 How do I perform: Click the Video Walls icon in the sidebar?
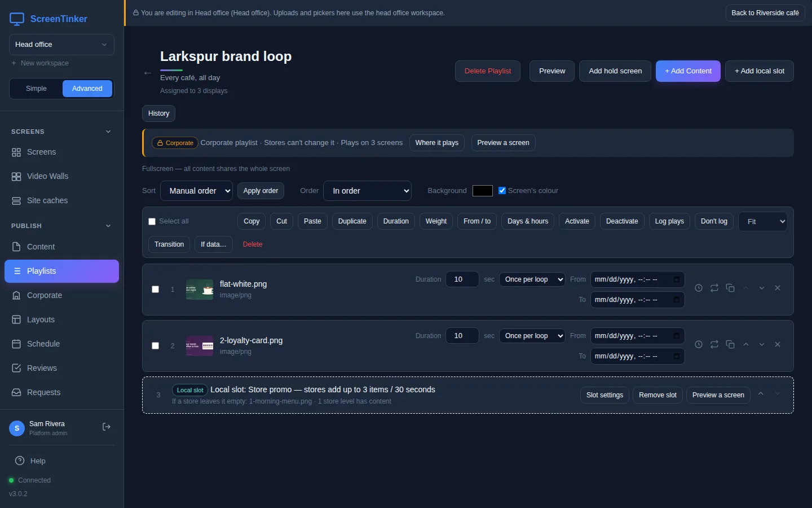[x=16, y=177]
